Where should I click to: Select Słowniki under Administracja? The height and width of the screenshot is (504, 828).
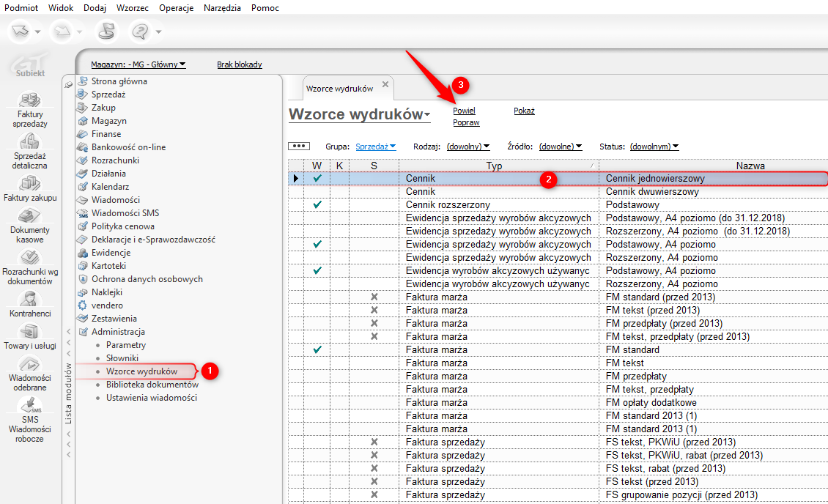pos(122,358)
